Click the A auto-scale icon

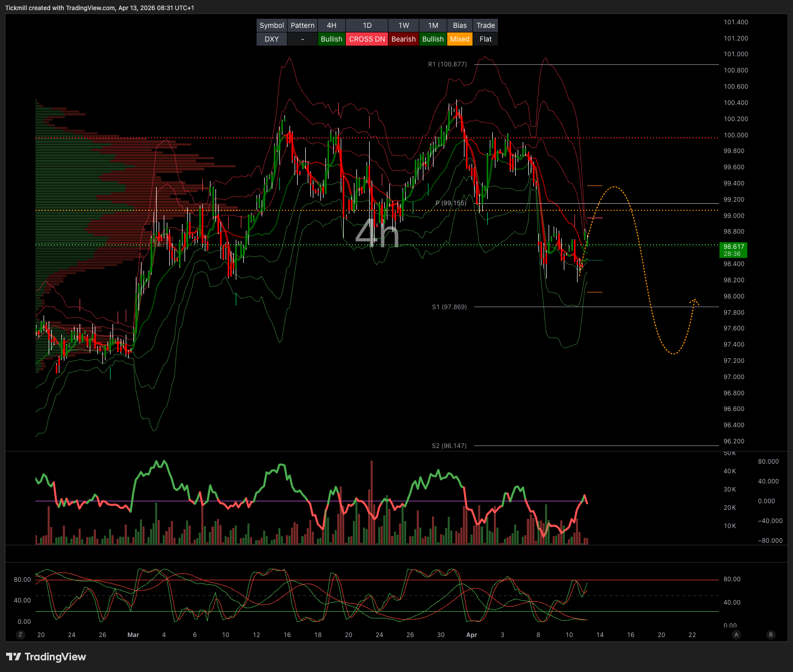point(736,634)
